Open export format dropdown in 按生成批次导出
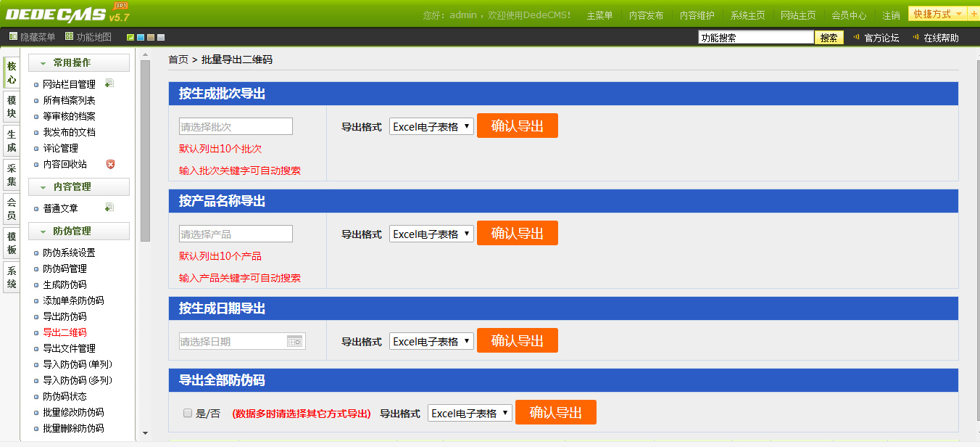Screen dimensions: 980x447 tap(431, 126)
